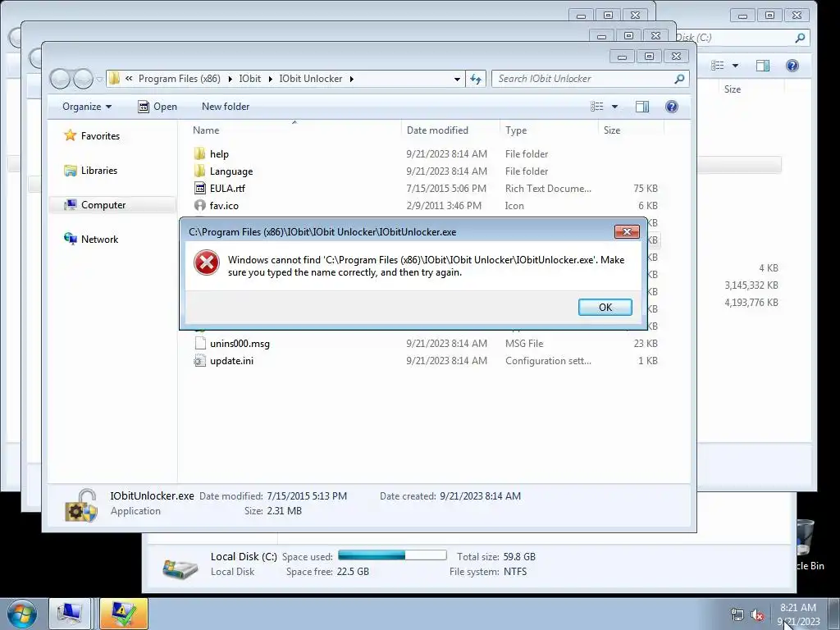This screenshot has width=840, height=630.
Task: Open view dropdown in back Local Disk window
Action: 735,66
